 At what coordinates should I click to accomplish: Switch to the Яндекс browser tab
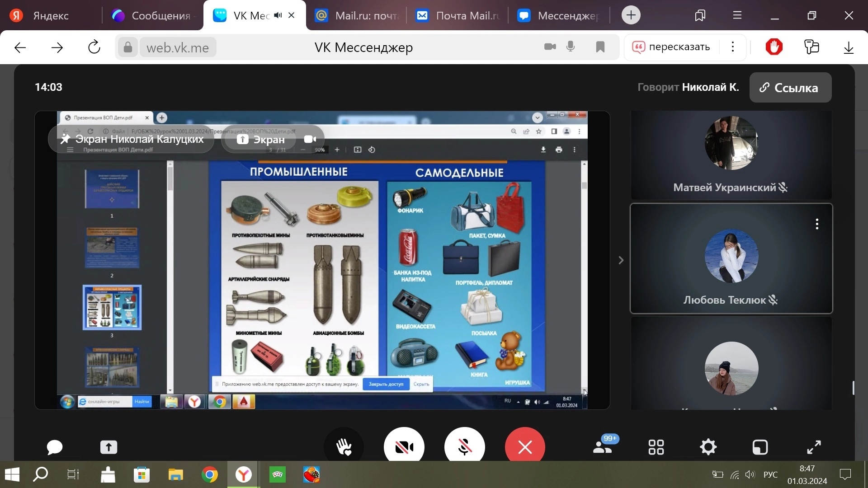pos(51,15)
